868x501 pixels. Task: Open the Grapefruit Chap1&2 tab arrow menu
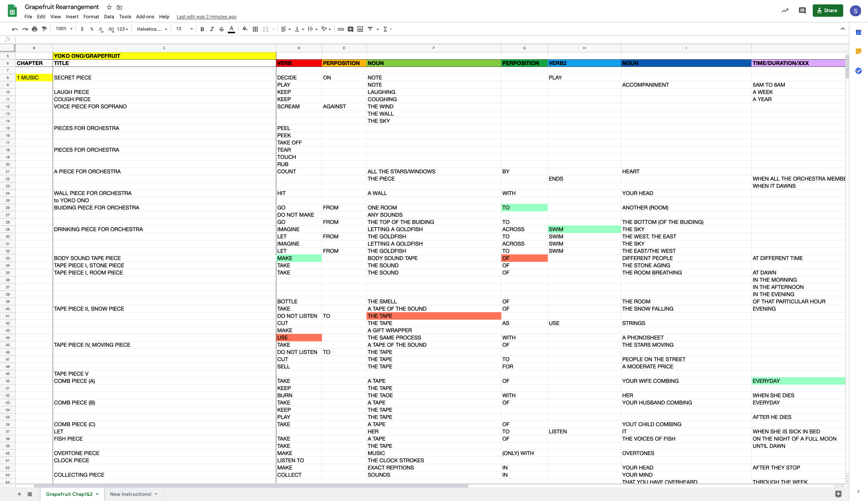point(97,494)
